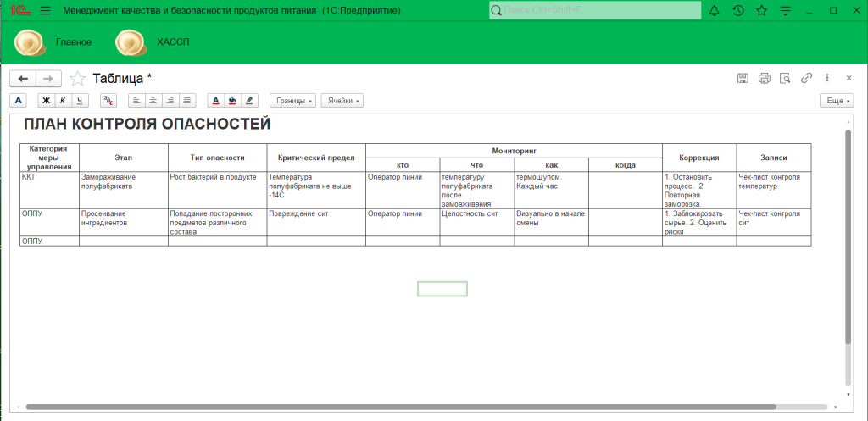Open the notifications bell
Image resolution: width=868 pixels, height=421 pixels.
point(714,10)
